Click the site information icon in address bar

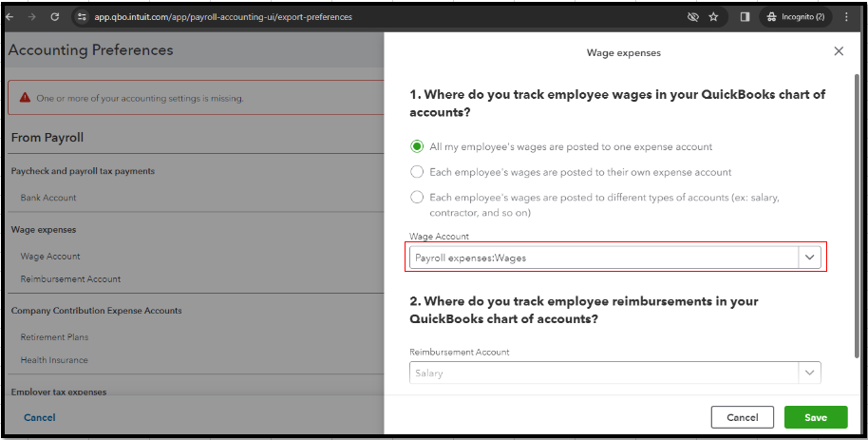click(x=82, y=17)
